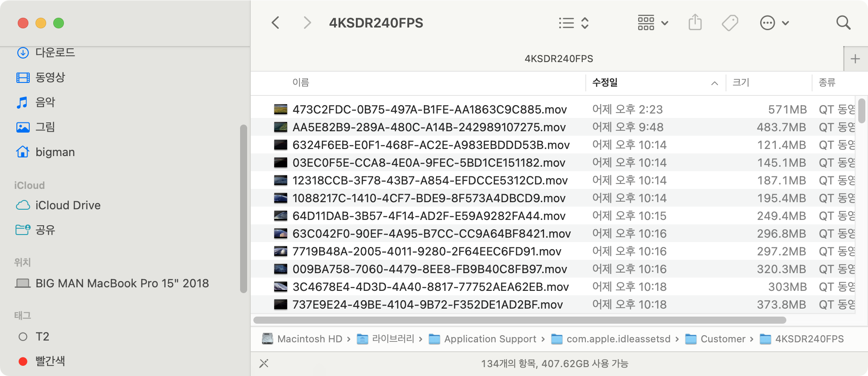Go back with the left chevron button

pos(276,23)
